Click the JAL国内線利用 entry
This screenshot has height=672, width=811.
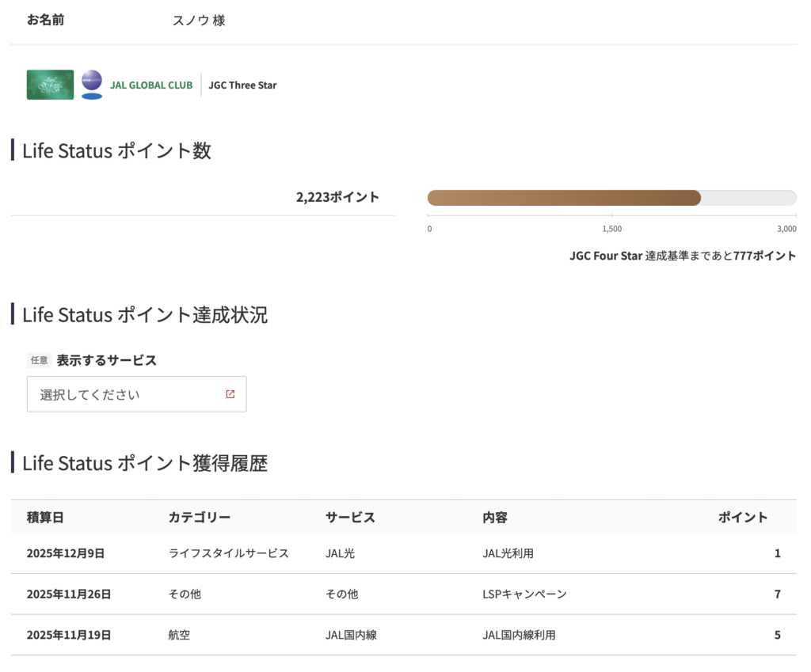[519, 635]
